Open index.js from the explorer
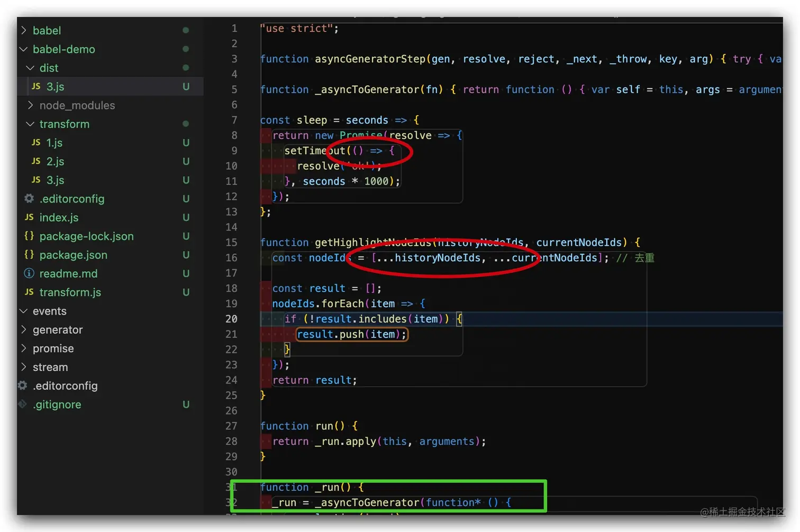 59,217
